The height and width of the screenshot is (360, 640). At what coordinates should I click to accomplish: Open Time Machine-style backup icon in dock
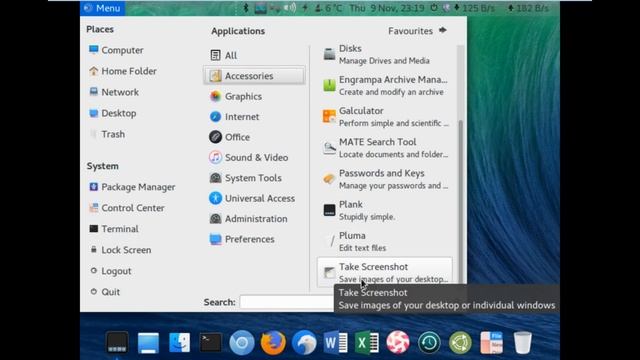click(429, 342)
